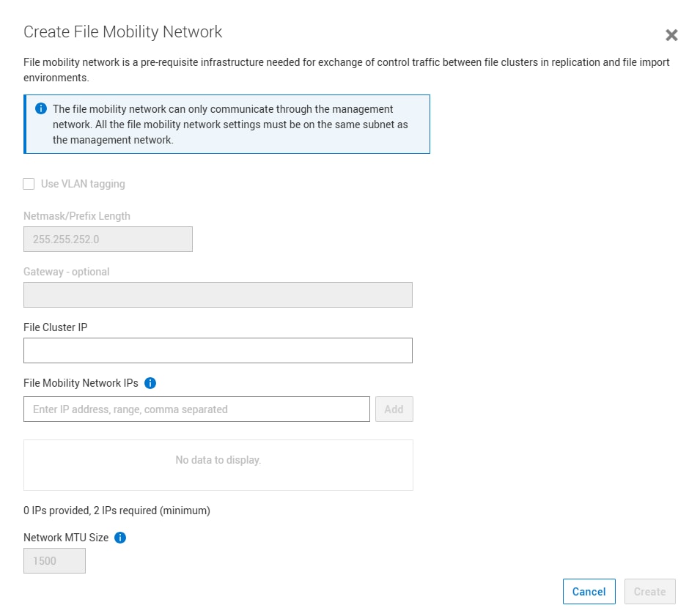Click the 'File Mobility Network IPs' label
The width and height of the screenshot is (689, 616).
tap(81, 383)
